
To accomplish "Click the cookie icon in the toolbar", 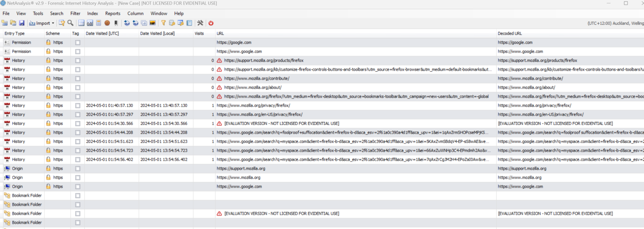I will [107, 23].
